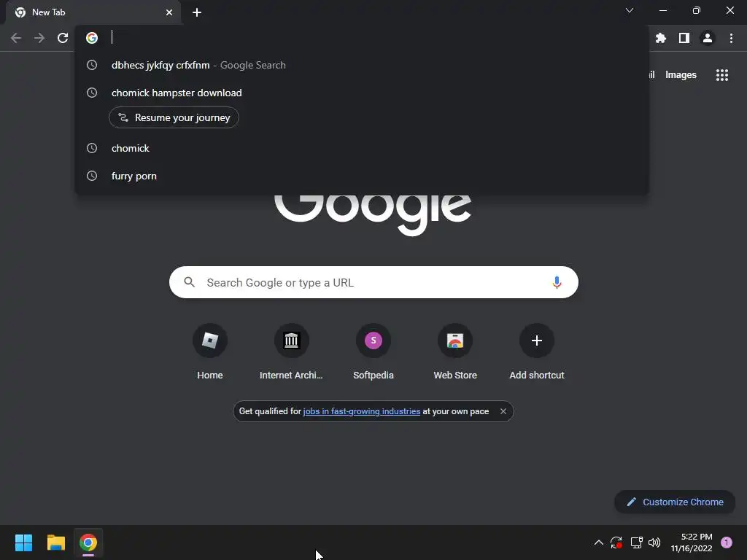Click the sync update tray icon

(616, 542)
